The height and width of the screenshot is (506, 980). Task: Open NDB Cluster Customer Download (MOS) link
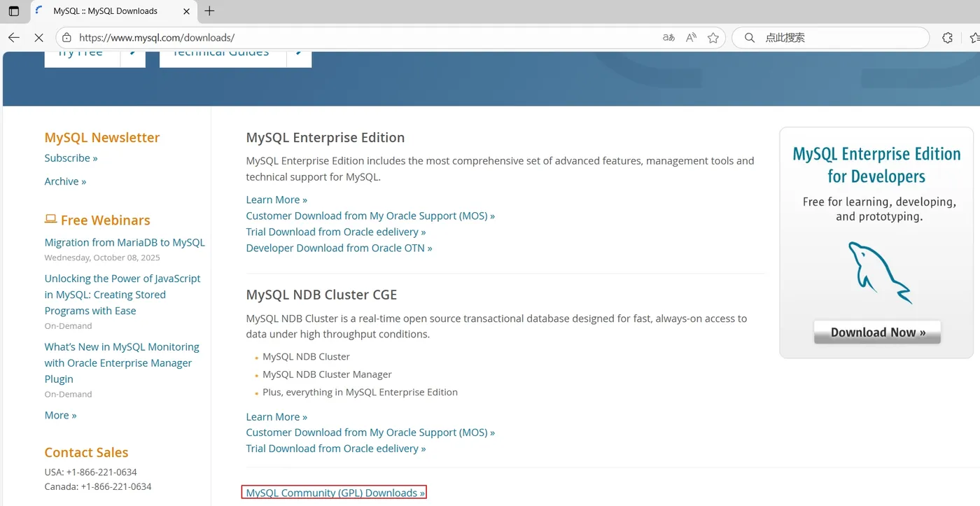[x=370, y=433]
